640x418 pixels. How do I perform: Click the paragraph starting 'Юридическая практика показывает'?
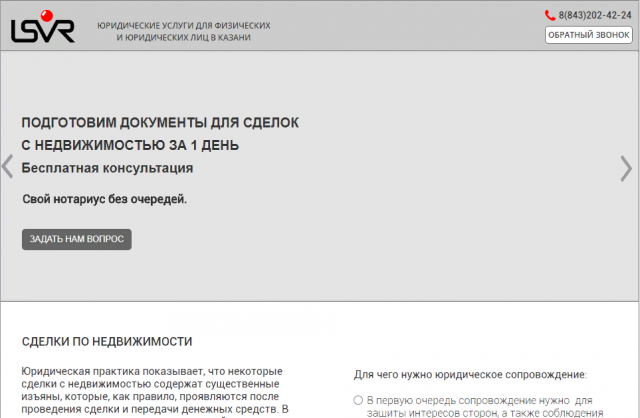tap(155, 391)
